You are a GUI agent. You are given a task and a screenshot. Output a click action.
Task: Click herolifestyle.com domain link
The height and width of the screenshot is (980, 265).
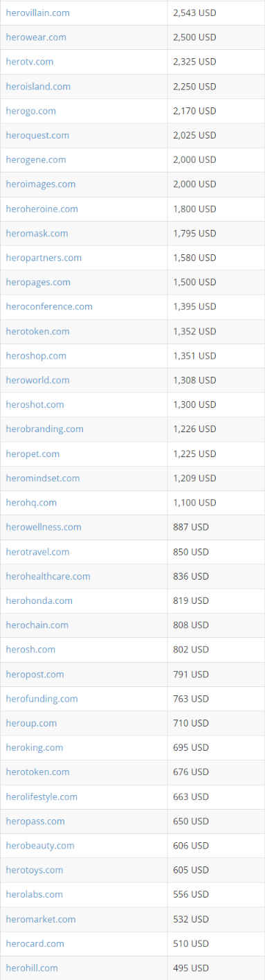(x=42, y=796)
